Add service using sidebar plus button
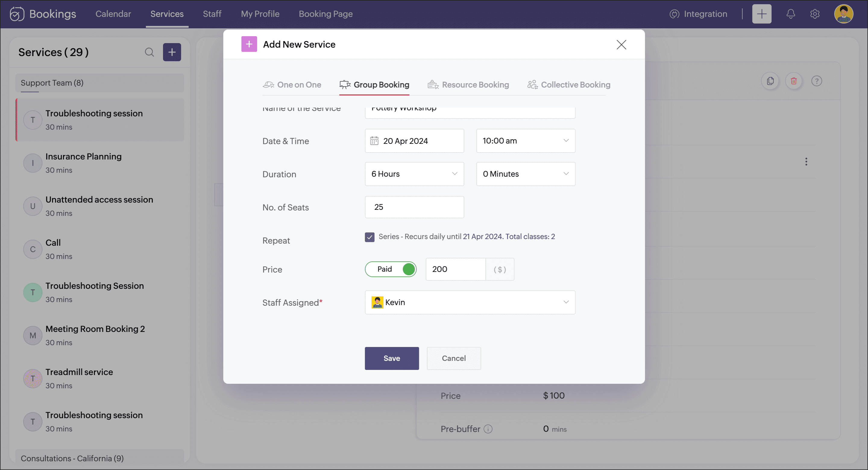 click(172, 52)
